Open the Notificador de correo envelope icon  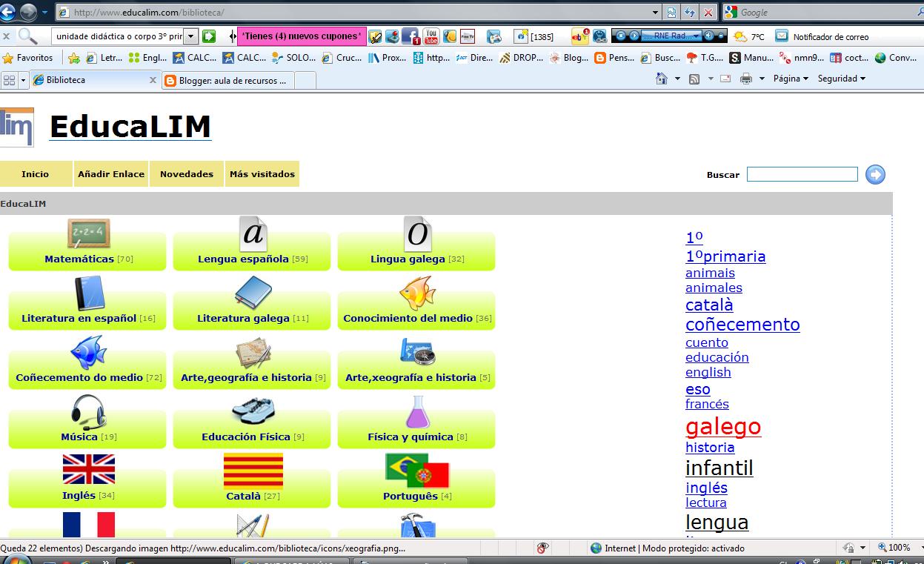pyautogui.click(x=782, y=34)
